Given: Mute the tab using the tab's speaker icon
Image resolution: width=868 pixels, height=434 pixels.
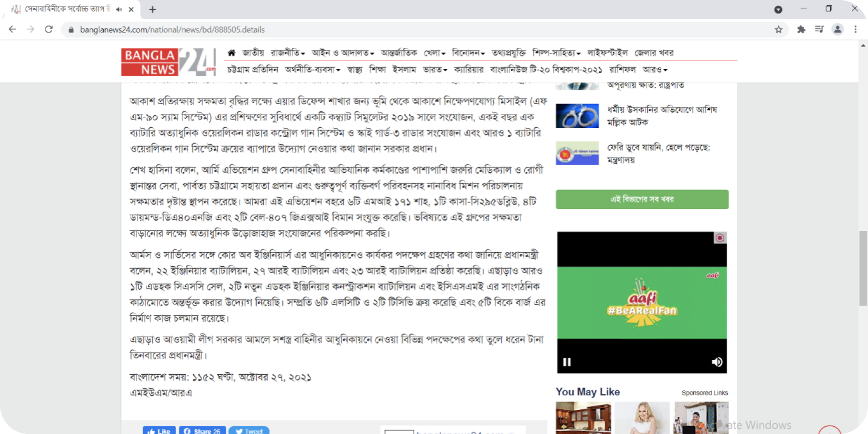Looking at the screenshot, I should [119, 9].
